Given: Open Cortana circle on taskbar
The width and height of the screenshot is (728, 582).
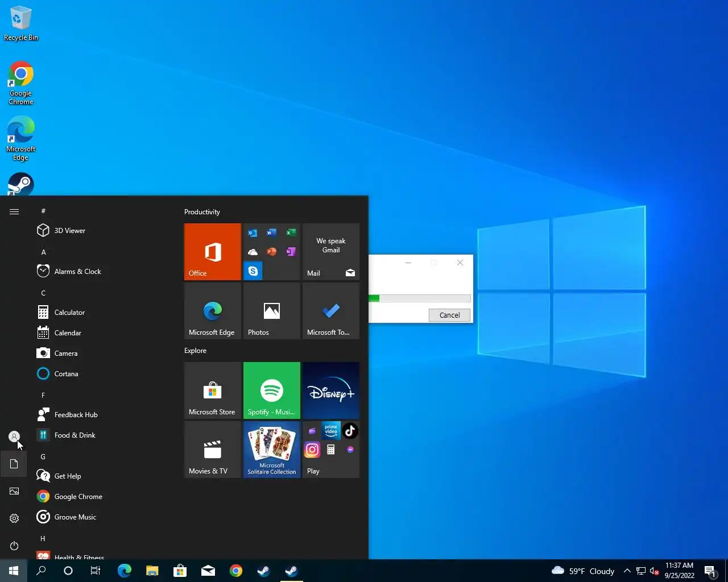Looking at the screenshot, I should click(x=68, y=571).
